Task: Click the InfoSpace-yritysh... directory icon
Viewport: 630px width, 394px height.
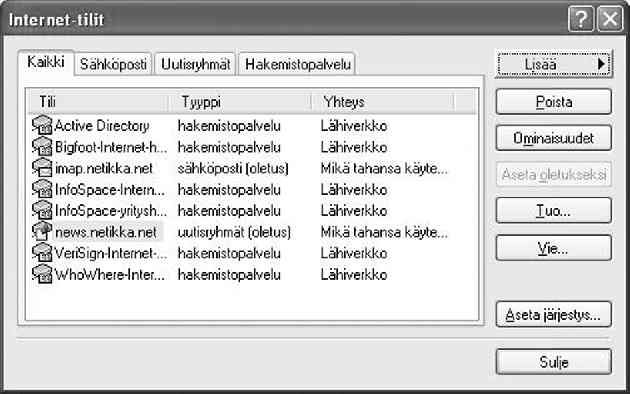Action: click(x=42, y=210)
